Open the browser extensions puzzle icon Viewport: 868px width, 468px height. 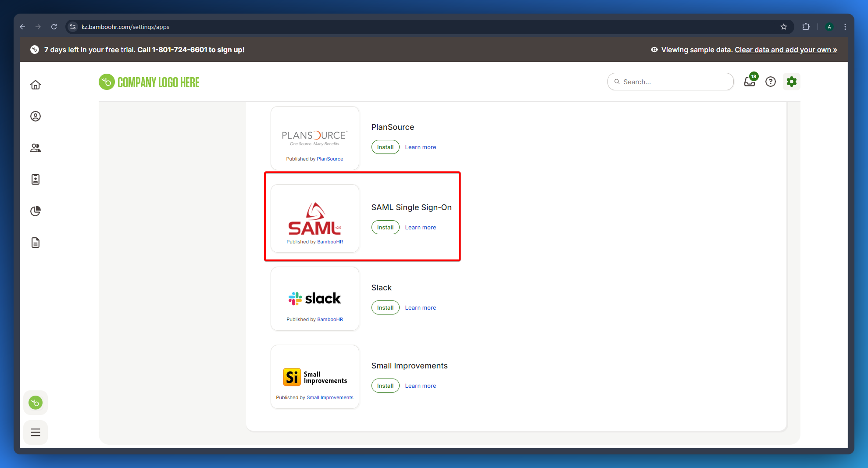point(806,27)
